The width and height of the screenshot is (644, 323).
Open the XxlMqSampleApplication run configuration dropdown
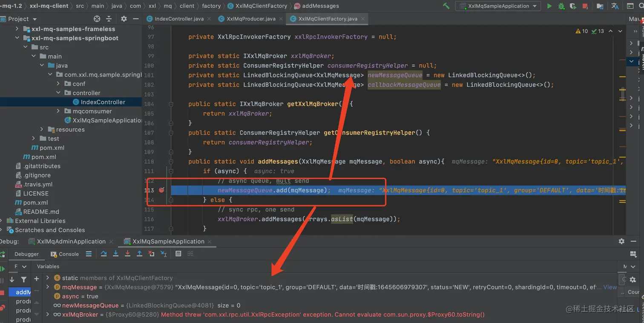pos(498,6)
